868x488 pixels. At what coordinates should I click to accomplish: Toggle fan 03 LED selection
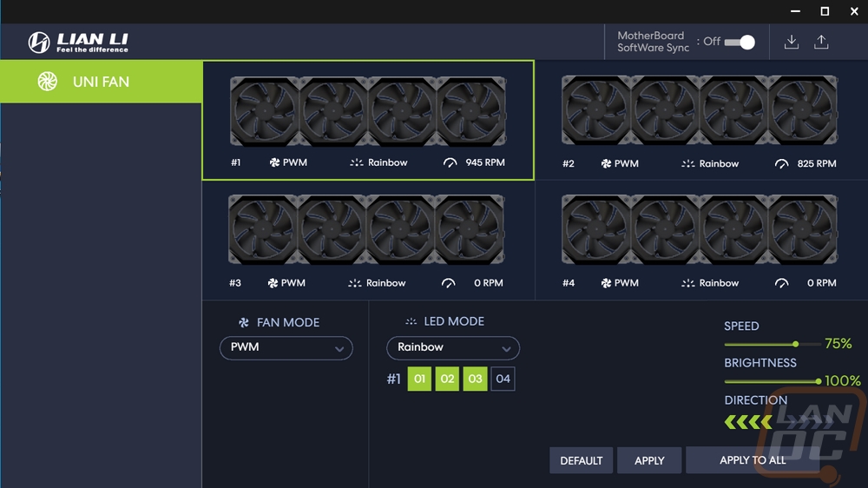[475, 379]
